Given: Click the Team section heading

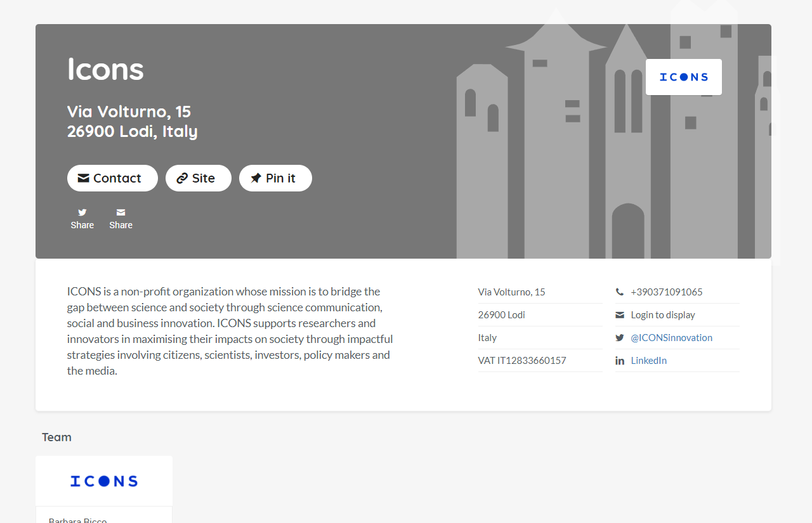Looking at the screenshot, I should (56, 437).
